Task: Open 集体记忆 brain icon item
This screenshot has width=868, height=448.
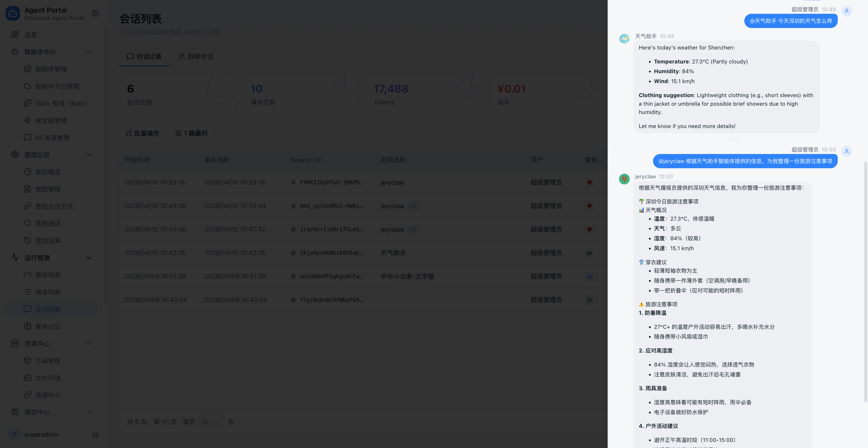Action: point(47,327)
